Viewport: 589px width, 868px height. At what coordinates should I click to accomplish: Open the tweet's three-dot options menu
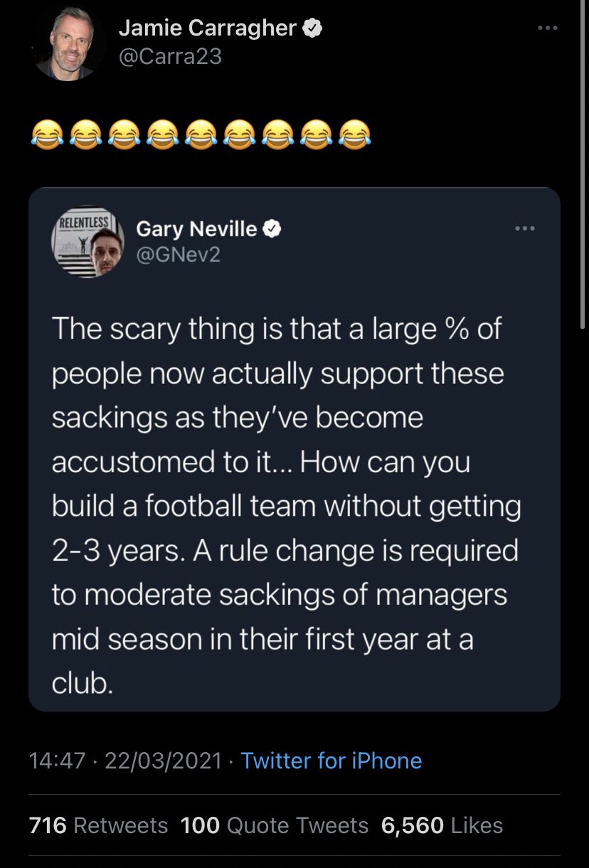(x=548, y=28)
